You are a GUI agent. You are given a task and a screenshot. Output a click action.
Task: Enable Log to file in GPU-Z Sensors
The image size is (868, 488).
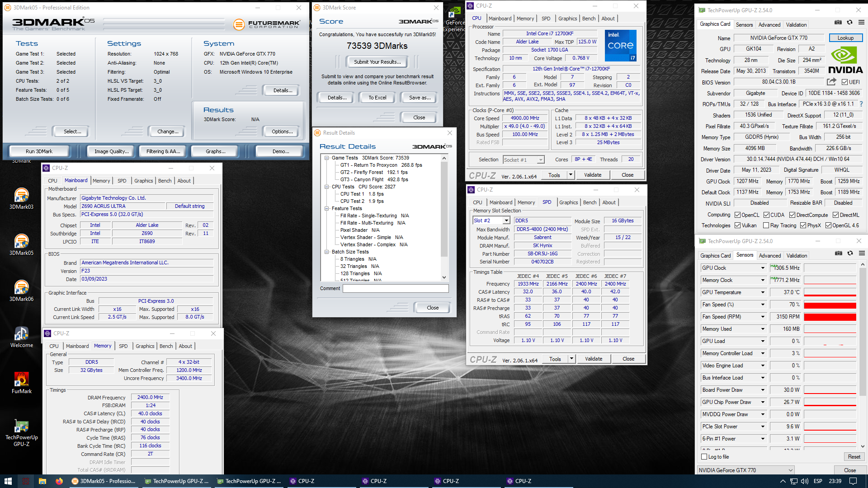(704, 457)
